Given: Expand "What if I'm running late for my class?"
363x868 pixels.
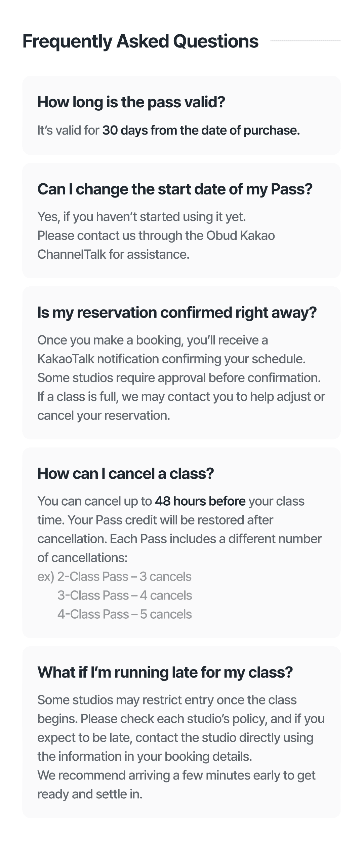Looking at the screenshot, I should pyautogui.click(x=165, y=672).
